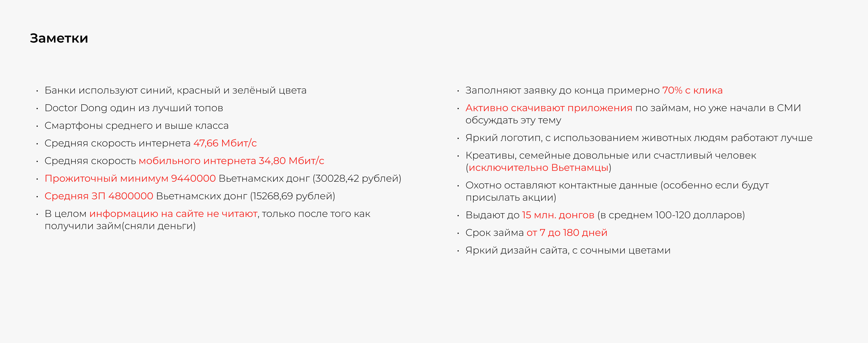868x343 pixels.
Task: Click red "Активно скачивают приложения" text
Action: (x=548, y=108)
